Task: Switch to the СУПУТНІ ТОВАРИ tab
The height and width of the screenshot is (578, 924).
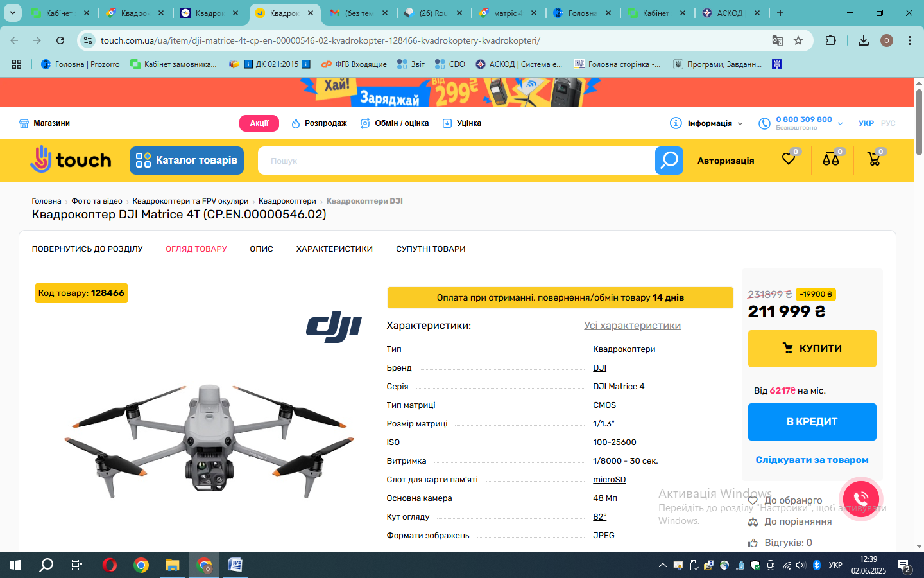Action: pyautogui.click(x=431, y=249)
